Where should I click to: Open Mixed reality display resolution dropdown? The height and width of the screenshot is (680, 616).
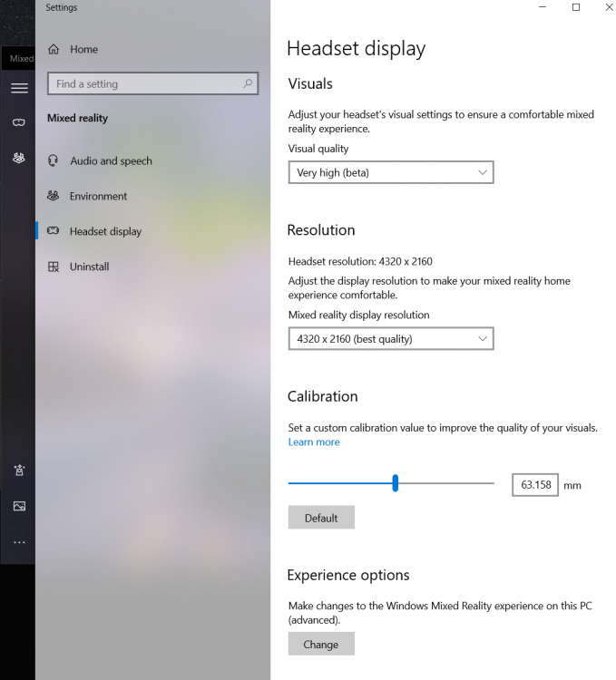(x=391, y=339)
